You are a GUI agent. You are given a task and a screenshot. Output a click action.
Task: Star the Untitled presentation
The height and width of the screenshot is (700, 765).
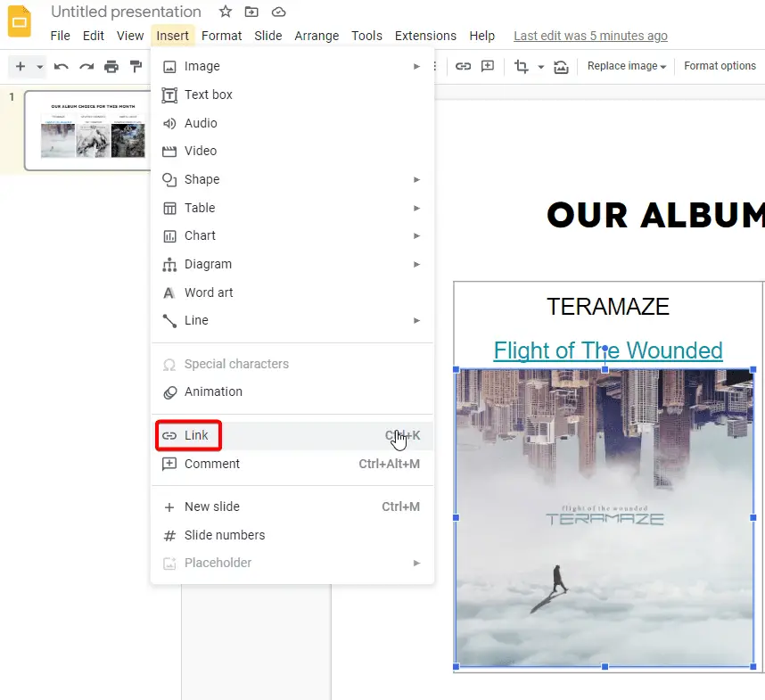pyautogui.click(x=225, y=12)
